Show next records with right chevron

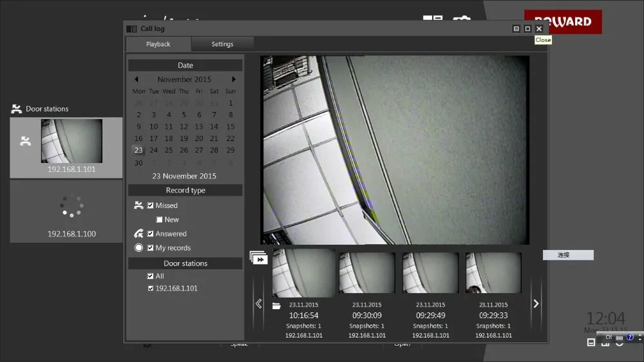click(x=536, y=303)
